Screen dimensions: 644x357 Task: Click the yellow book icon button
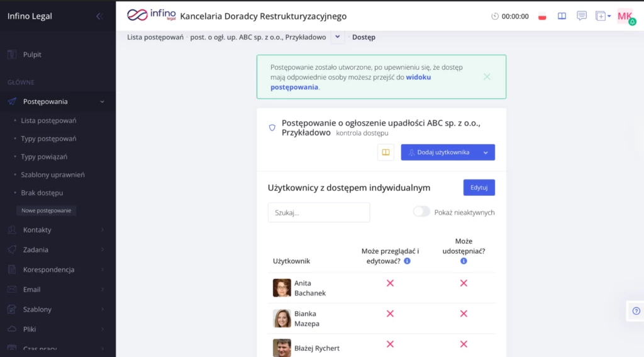(x=386, y=152)
